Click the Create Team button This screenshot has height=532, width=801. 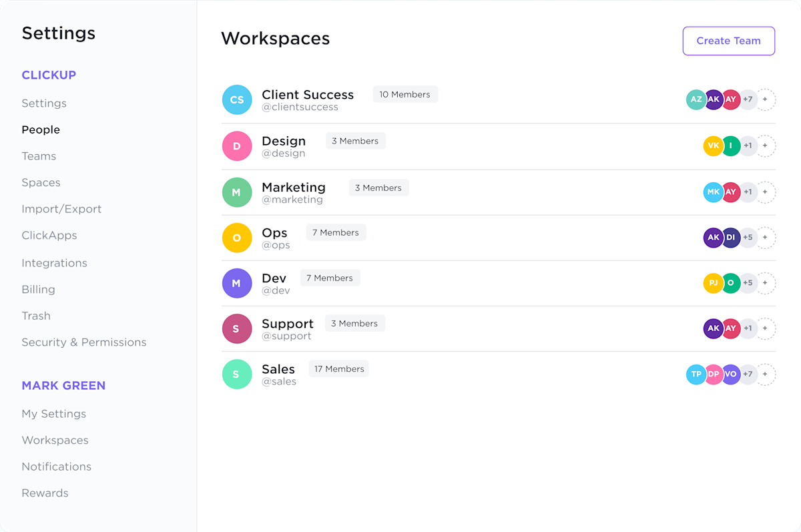click(729, 41)
